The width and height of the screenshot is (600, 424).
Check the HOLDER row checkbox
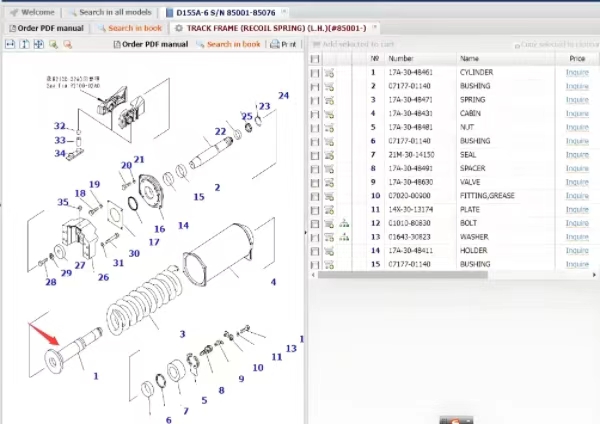[315, 251]
